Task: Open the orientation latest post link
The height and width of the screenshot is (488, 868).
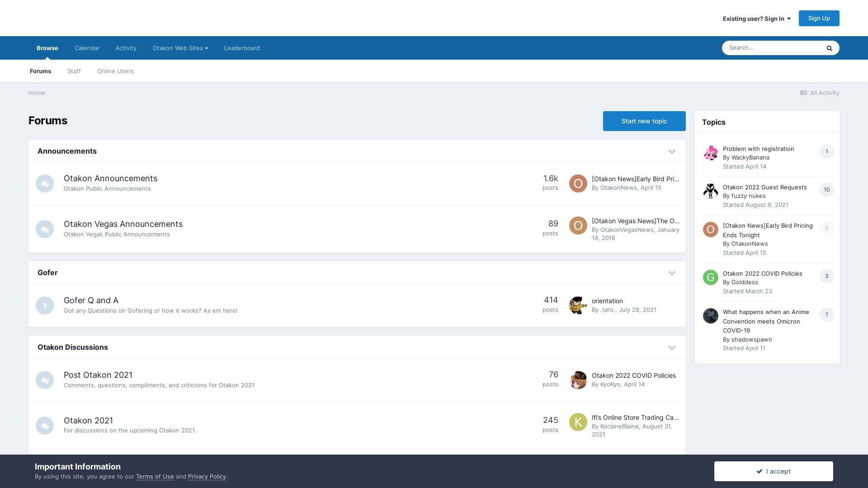Action: point(607,301)
